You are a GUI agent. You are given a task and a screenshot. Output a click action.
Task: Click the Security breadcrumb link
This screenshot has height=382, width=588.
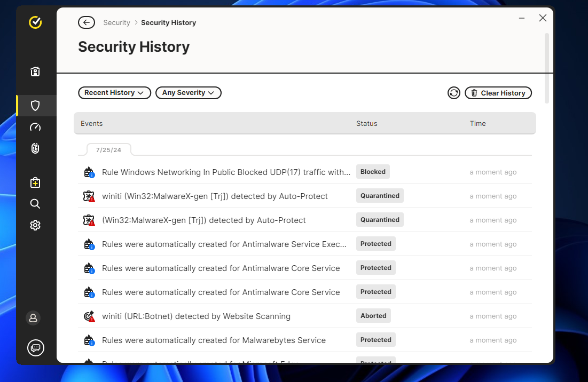point(116,22)
